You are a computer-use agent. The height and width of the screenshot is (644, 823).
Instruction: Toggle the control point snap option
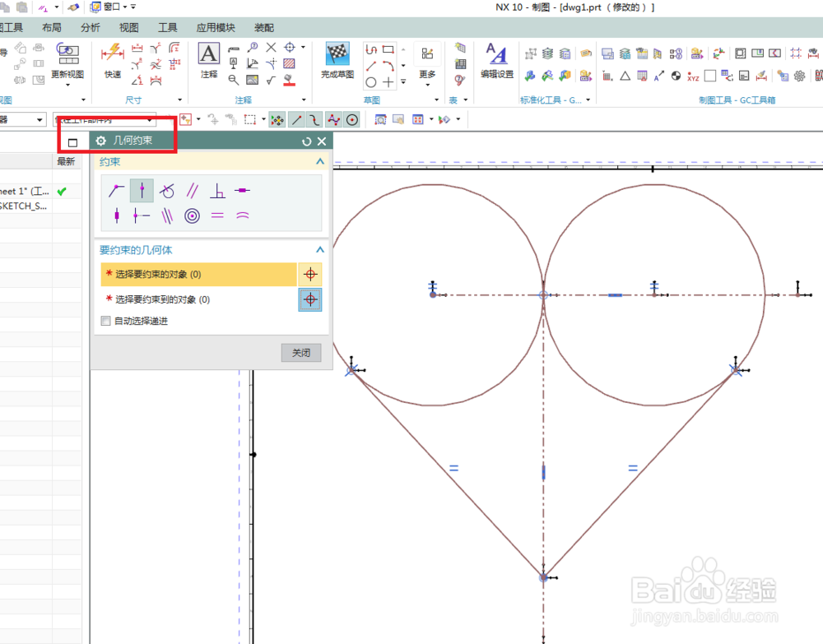point(333,120)
